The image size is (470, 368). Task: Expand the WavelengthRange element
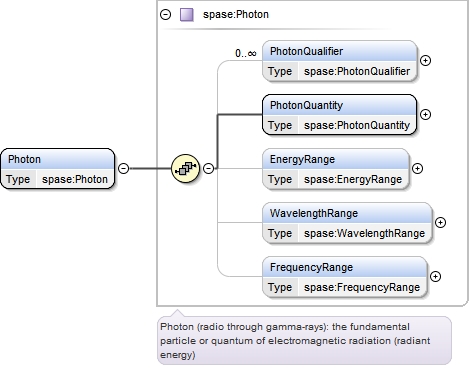440,222
